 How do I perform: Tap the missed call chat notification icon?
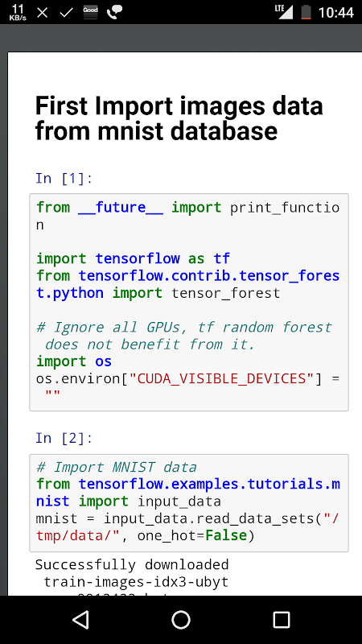pos(114,12)
